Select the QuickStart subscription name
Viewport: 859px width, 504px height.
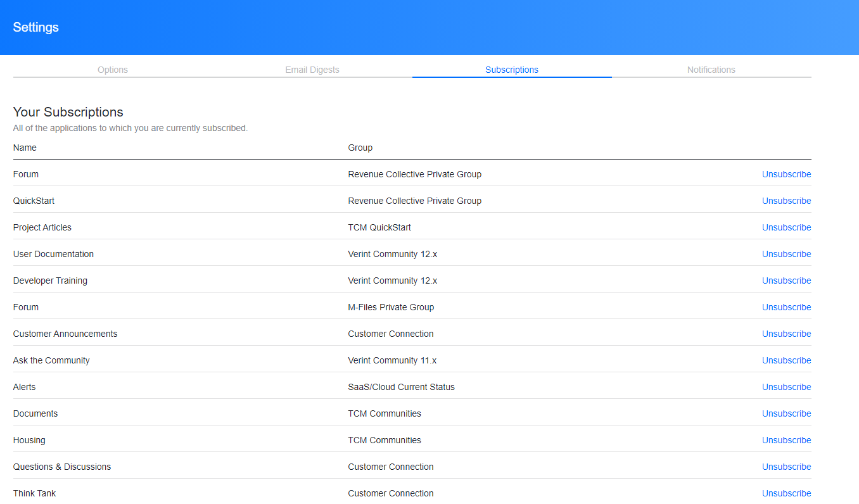(x=34, y=201)
